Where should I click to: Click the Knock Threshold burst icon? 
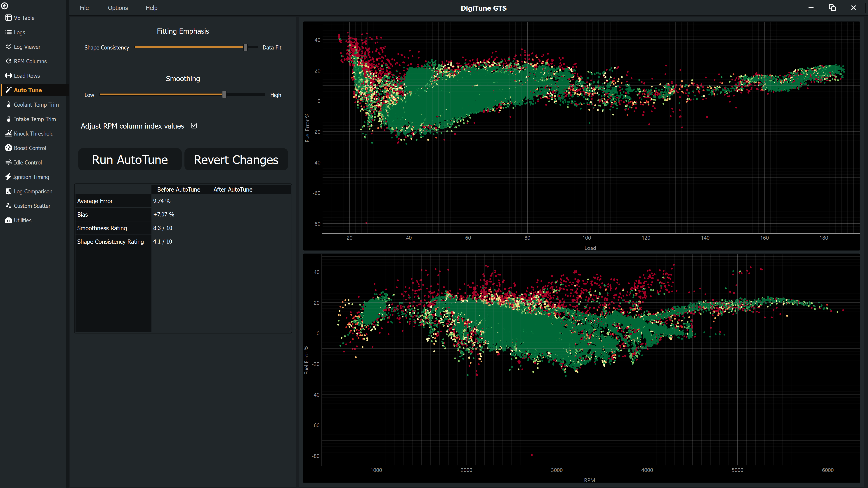pyautogui.click(x=8, y=133)
